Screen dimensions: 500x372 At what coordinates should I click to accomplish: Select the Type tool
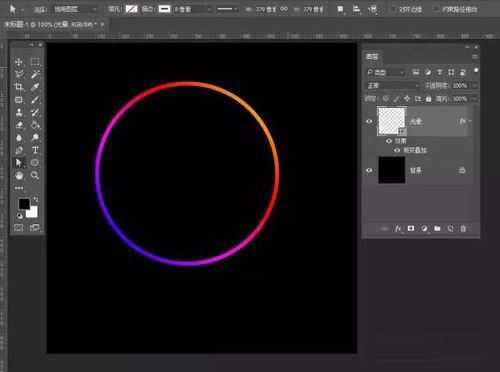[35, 150]
